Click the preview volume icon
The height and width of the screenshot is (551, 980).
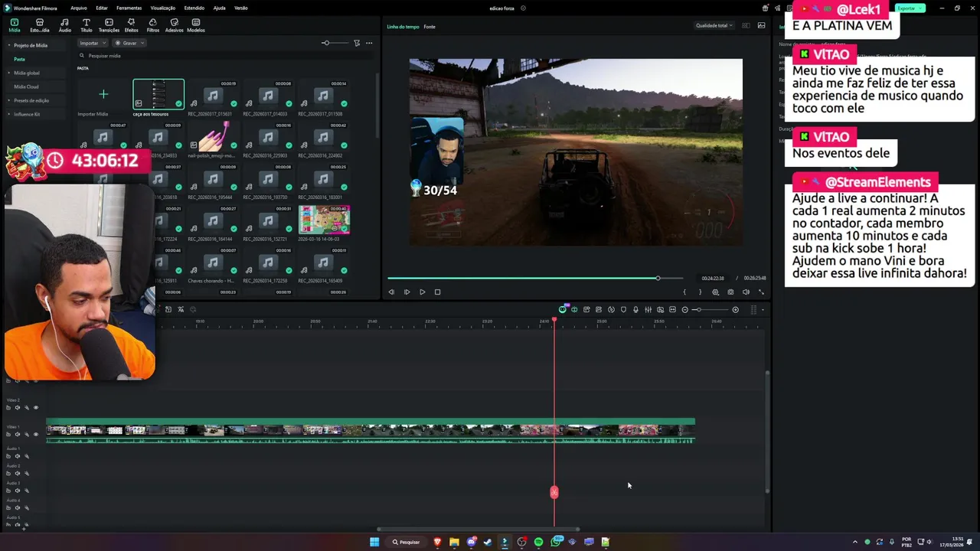(746, 292)
